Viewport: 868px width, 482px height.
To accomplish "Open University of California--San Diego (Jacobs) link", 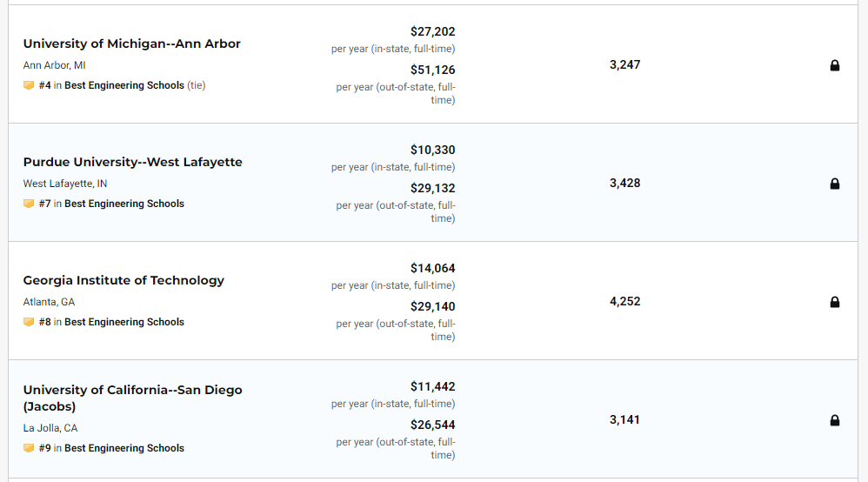I will 132,390.
